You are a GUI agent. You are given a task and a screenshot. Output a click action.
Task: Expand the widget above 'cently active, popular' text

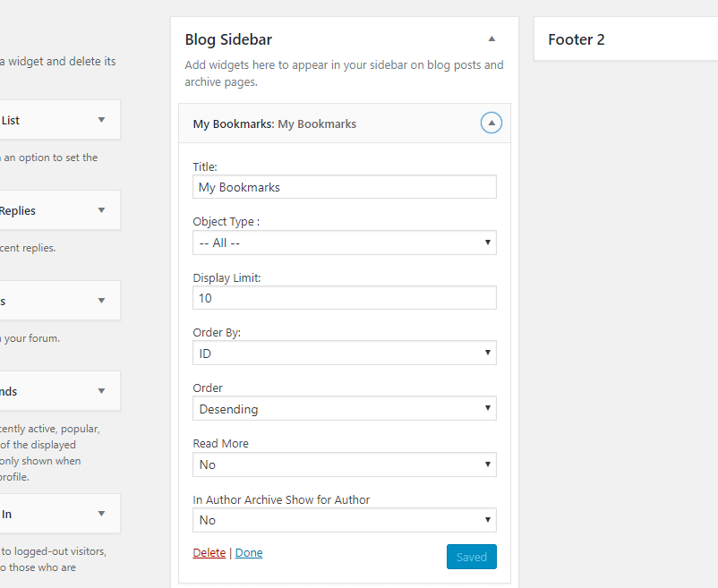pyautogui.click(x=101, y=391)
